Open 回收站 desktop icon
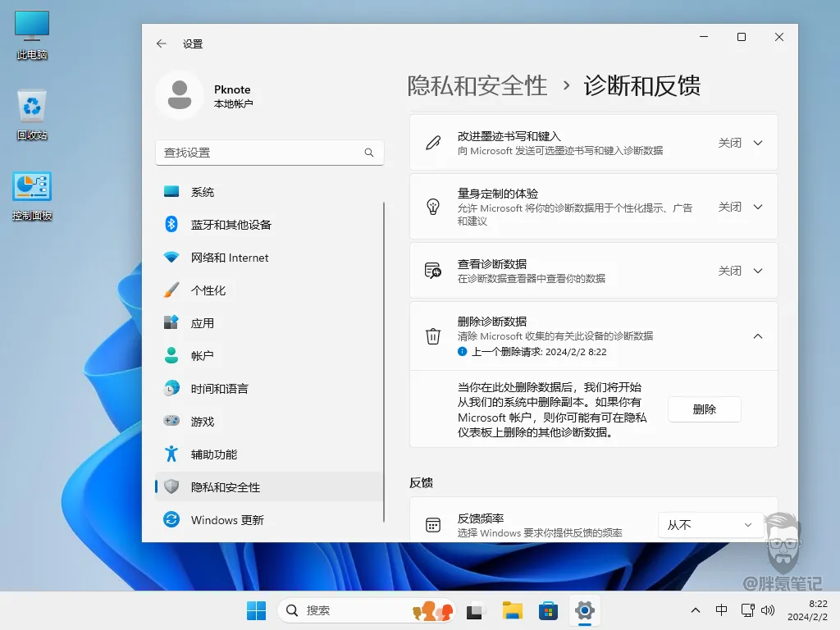840x630 pixels. [x=32, y=115]
